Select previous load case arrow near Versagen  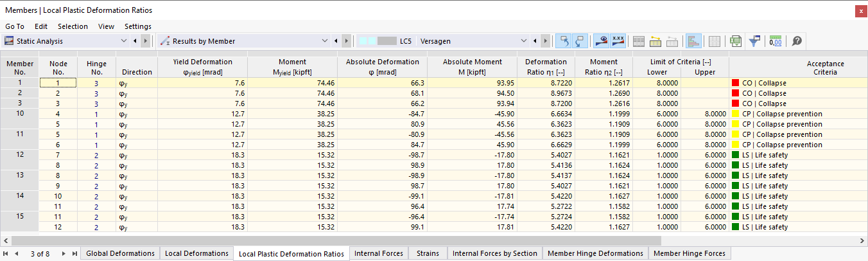click(535, 41)
